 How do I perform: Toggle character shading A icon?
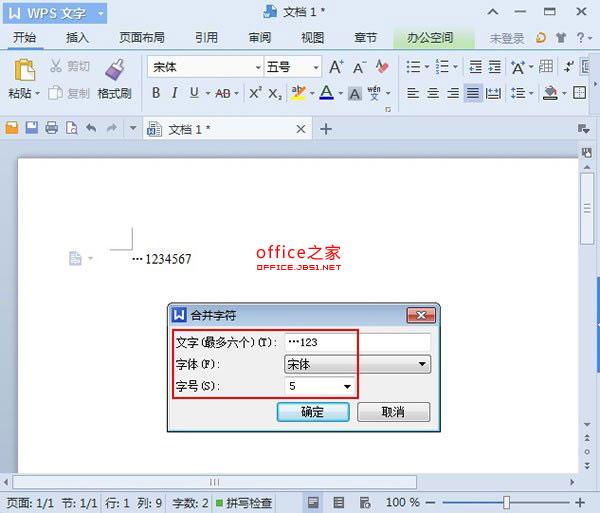(355, 94)
